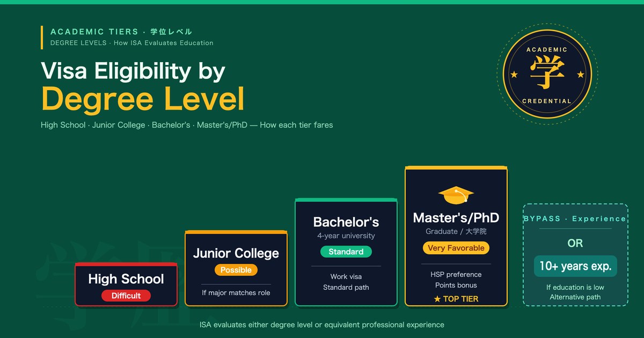Select the green Standard badge

point(346,252)
